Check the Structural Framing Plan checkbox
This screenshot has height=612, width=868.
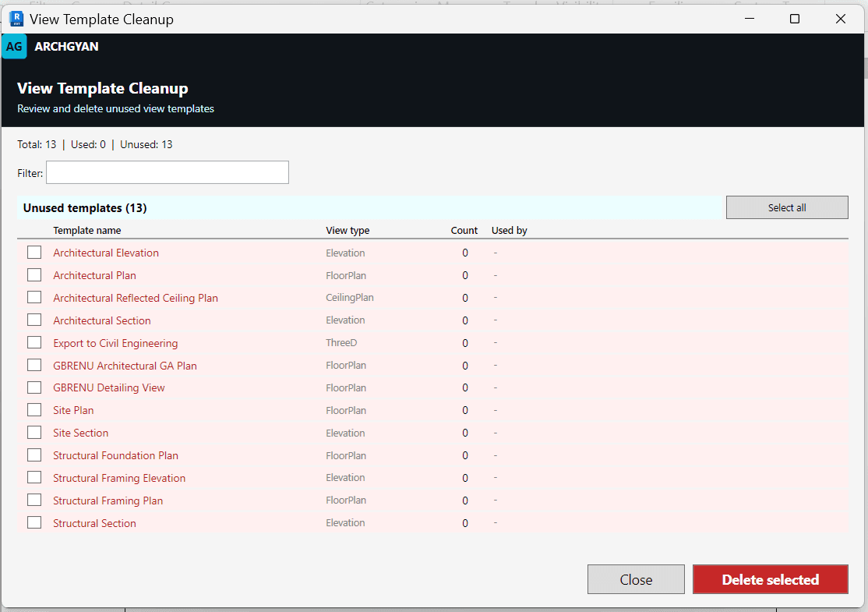pyautogui.click(x=34, y=500)
